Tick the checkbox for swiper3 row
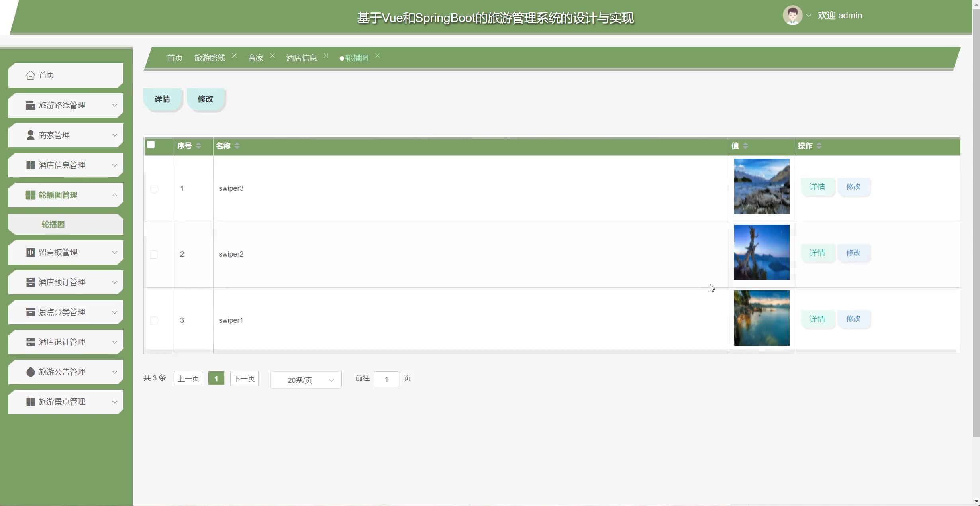This screenshot has width=980, height=506. point(153,188)
